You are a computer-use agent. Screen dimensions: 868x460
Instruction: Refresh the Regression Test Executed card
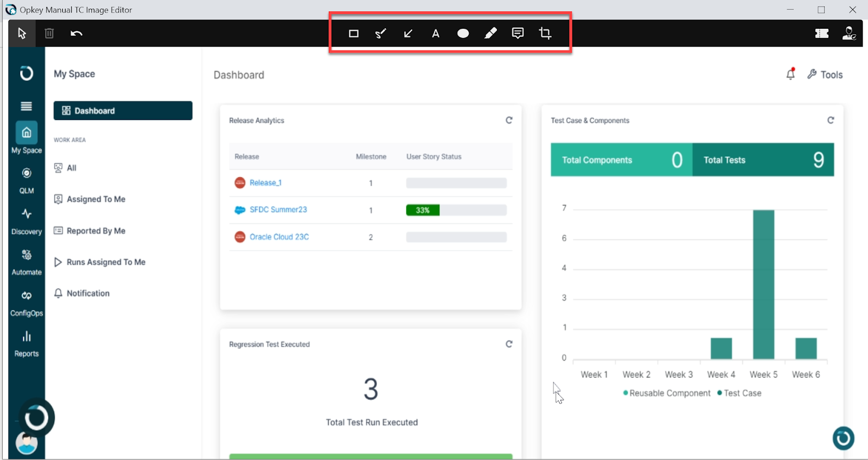pyautogui.click(x=509, y=344)
